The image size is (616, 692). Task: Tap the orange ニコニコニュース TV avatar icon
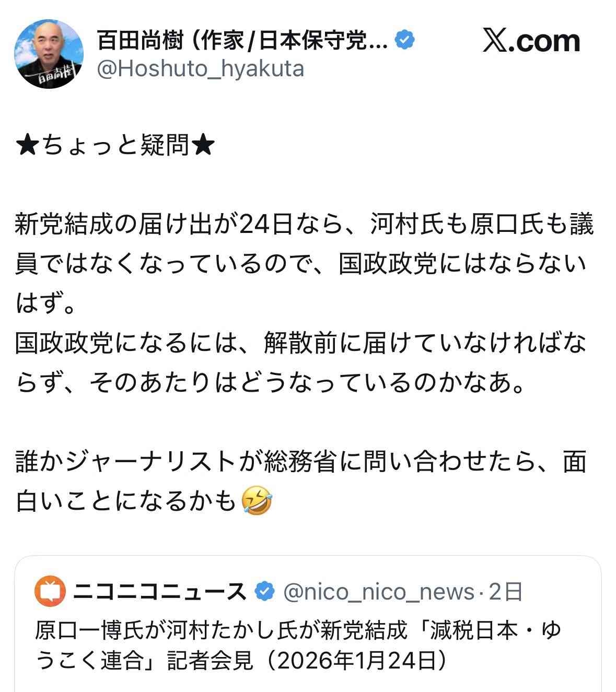[x=50, y=592]
